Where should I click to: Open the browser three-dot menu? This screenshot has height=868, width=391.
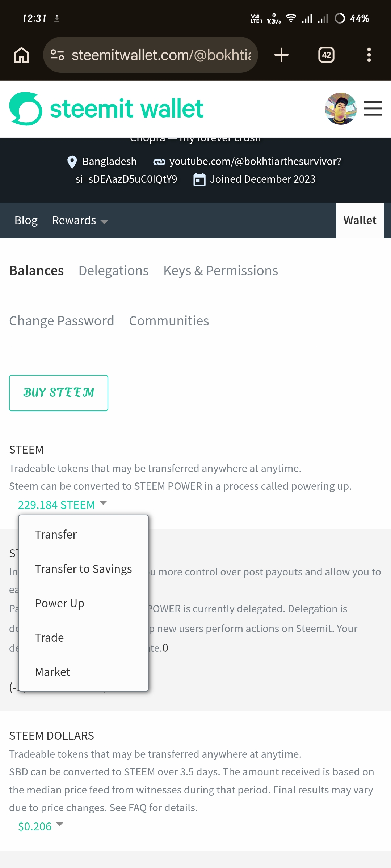(x=369, y=55)
